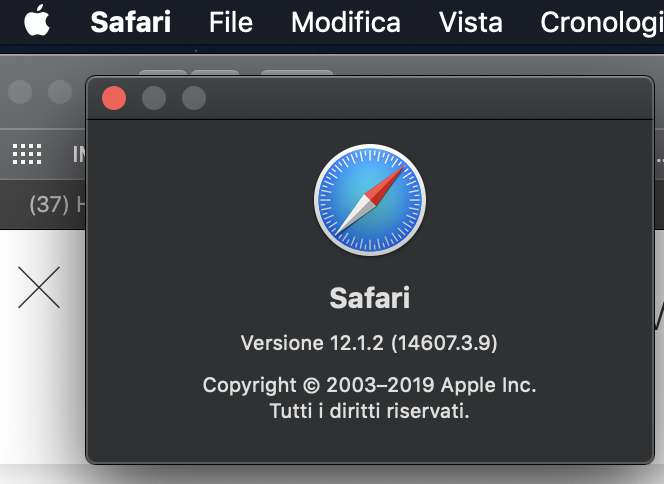Screen dimensions: 664x484
Task: Open the Modifica menu
Action: 345,22
